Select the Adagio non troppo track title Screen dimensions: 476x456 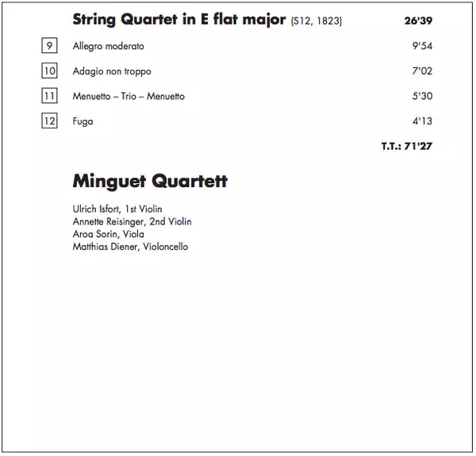112,71
